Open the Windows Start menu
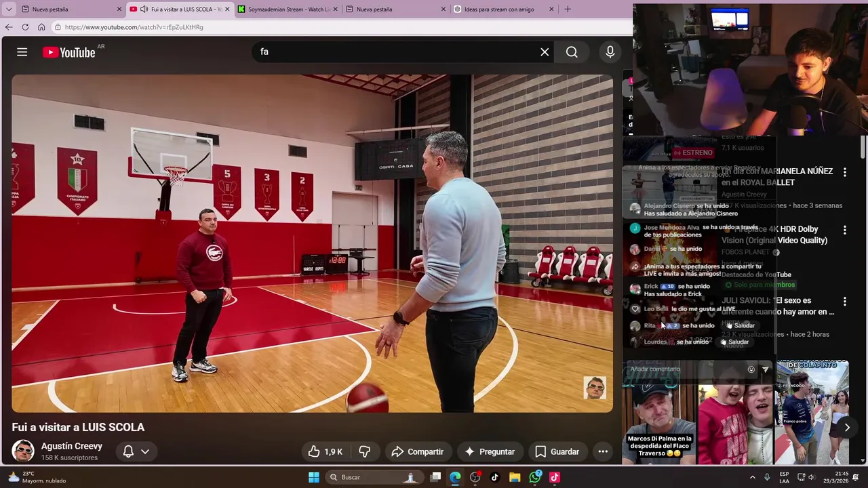This screenshot has width=868, height=488. pyautogui.click(x=313, y=477)
